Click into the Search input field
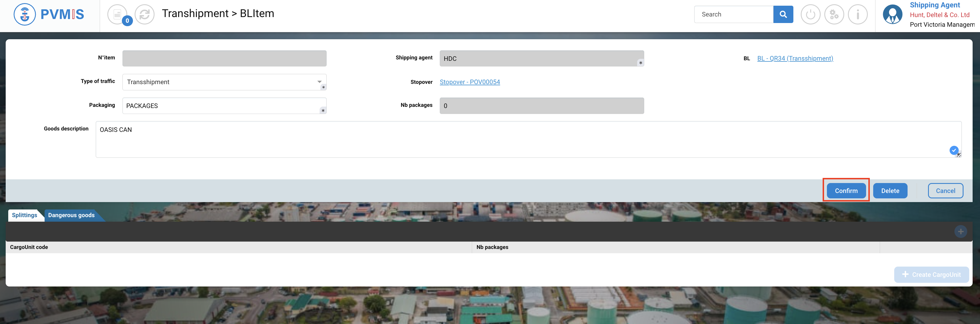The image size is (980, 324). (733, 14)
